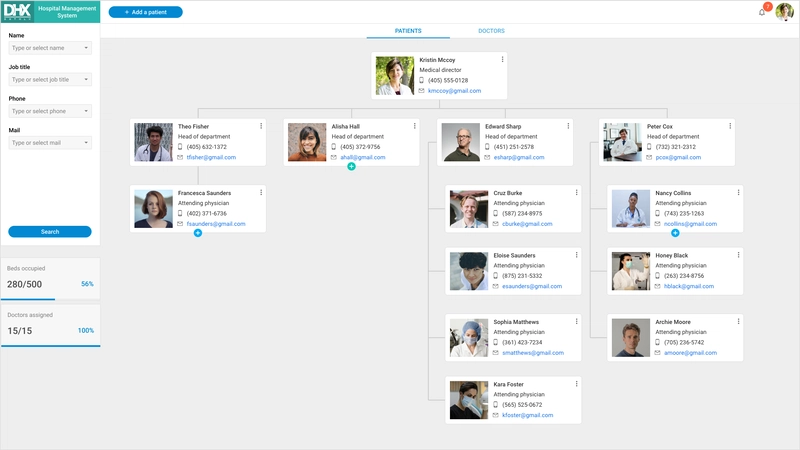This screenshot has width=800, height=450.
Task: Open the Phone dropdown filter
Action: (x=50, y=111)
